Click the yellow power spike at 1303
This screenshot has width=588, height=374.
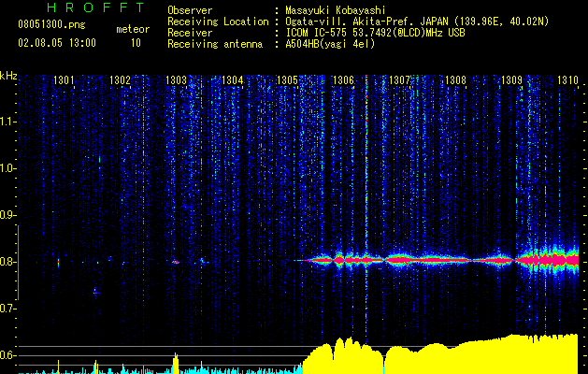[176, 363]
